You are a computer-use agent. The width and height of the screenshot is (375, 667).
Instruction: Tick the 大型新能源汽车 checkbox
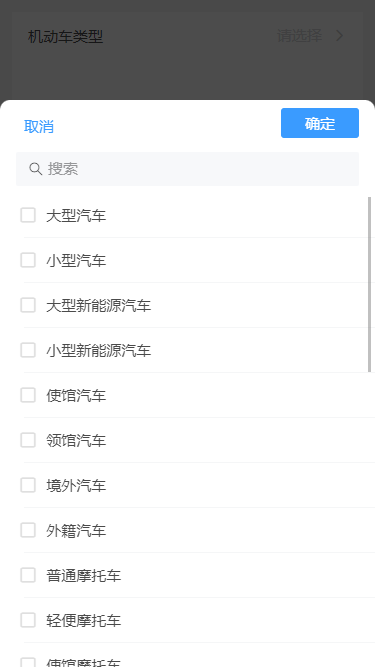[28, 305]
